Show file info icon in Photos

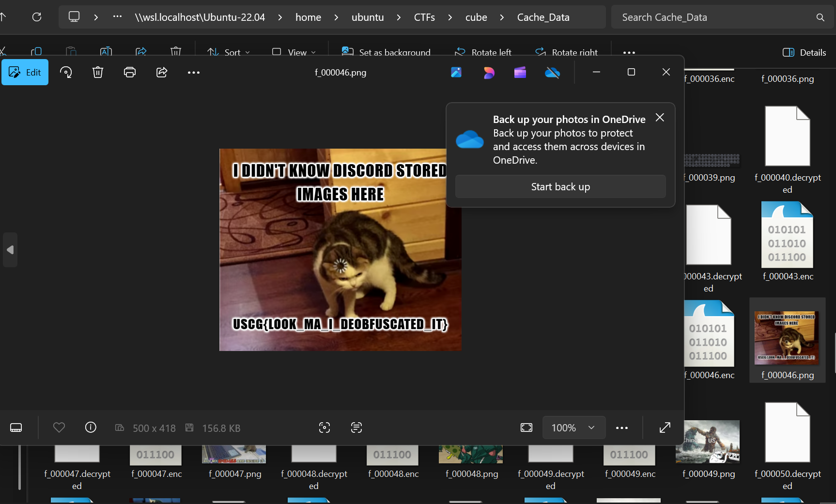pos(91,428)
